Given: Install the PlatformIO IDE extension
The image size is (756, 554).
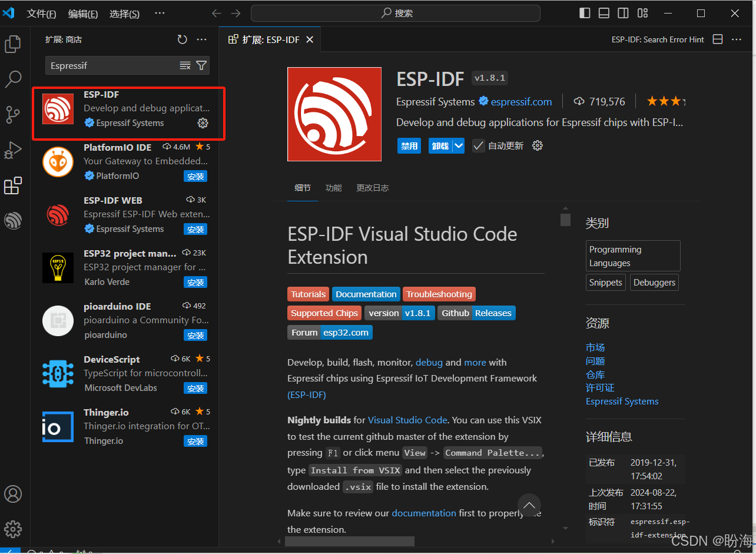Looking at the screenshot, I should coord(195,177).
